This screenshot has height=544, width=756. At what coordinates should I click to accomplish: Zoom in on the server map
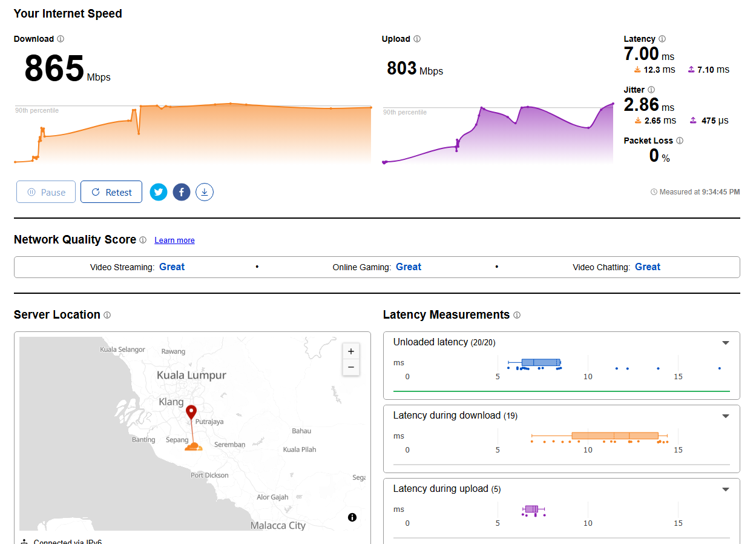pyautogui.click(x=351, y=351)
